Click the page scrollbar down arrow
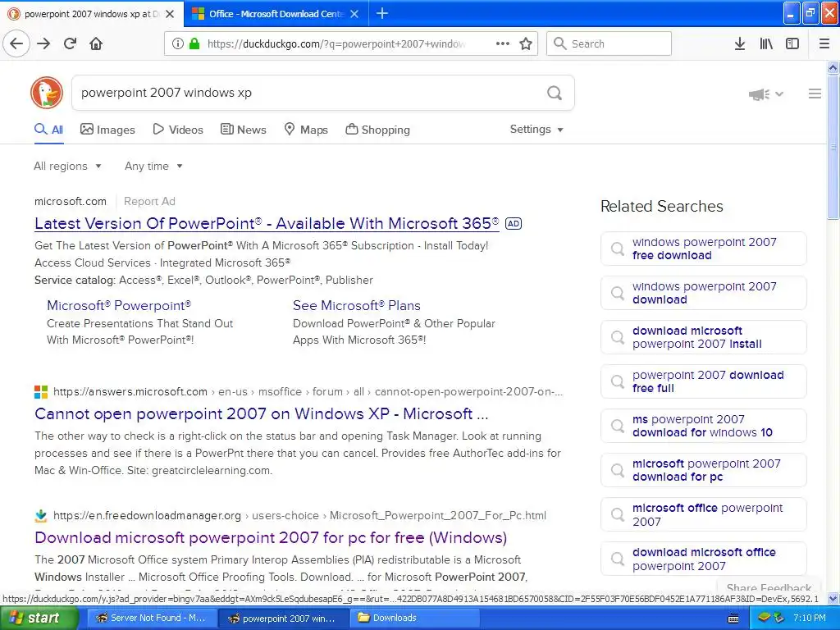The width and height of the screenshot is (840, 630). click(833, 598)
